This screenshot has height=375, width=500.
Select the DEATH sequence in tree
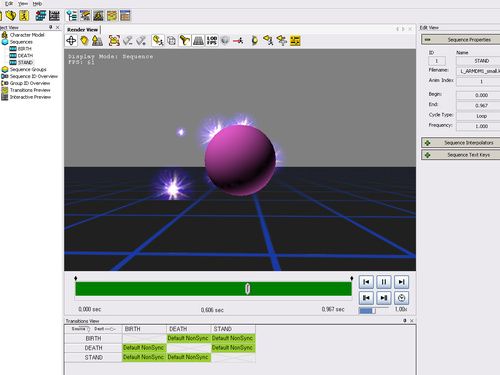25,56
